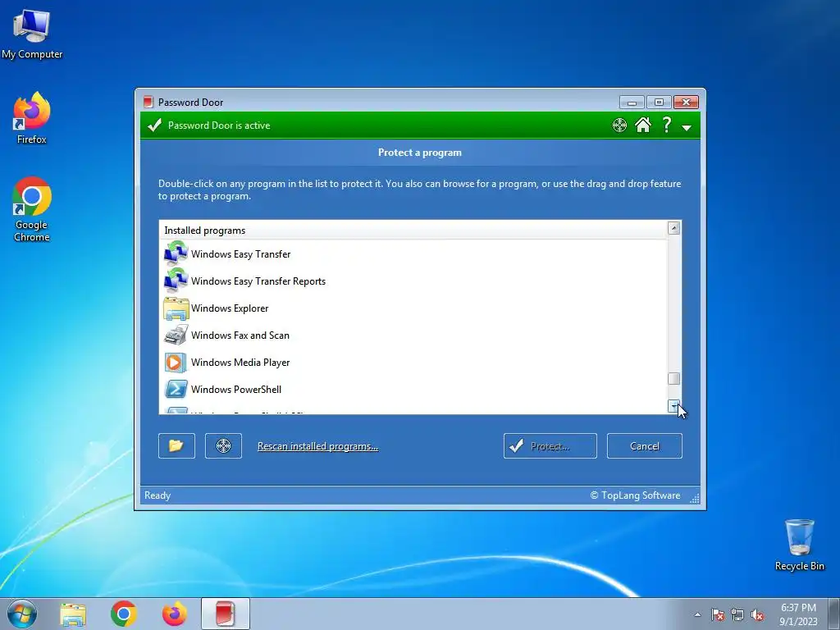The width and height of the screenshot is (840, 630).
Task: Select Windows Media Player entry
Action: (413, 362)
